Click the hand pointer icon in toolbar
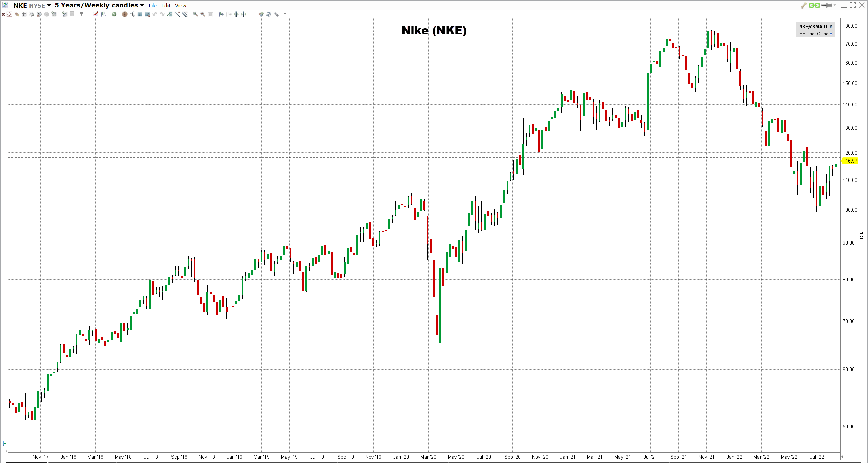 coord(17,14)
